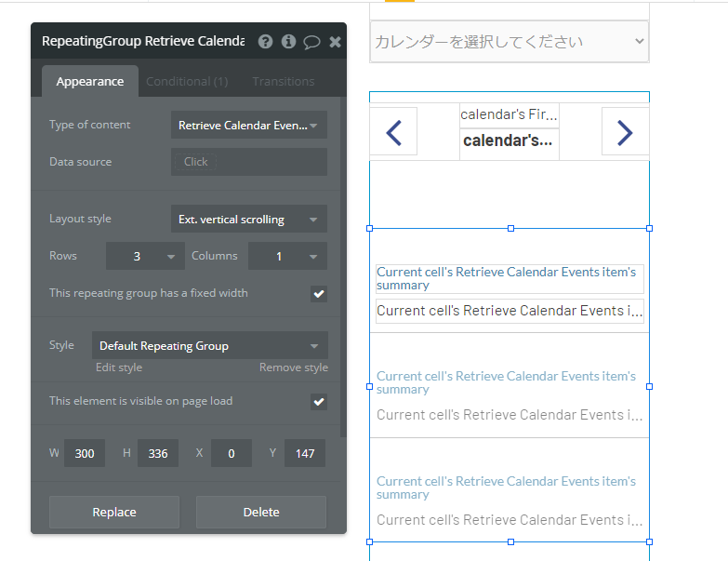Open the Rows count dropdown
The width and height of the screenshot is (728, 561).
point(145,256)
